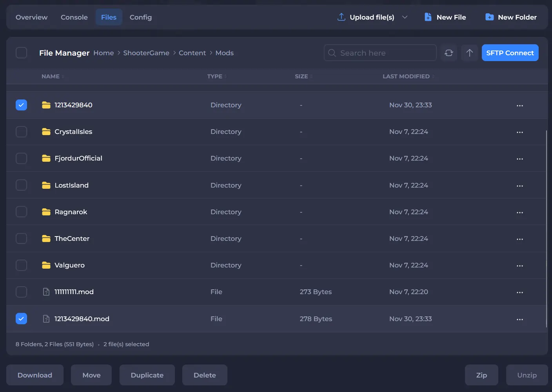
Task: Click the New Folder icon
Action: 489,17
